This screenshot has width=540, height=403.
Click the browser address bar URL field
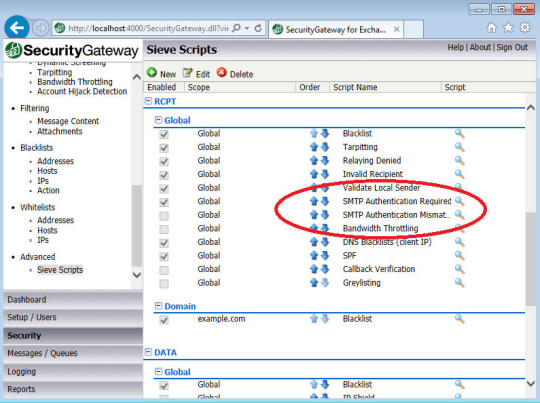click(148, 28)
